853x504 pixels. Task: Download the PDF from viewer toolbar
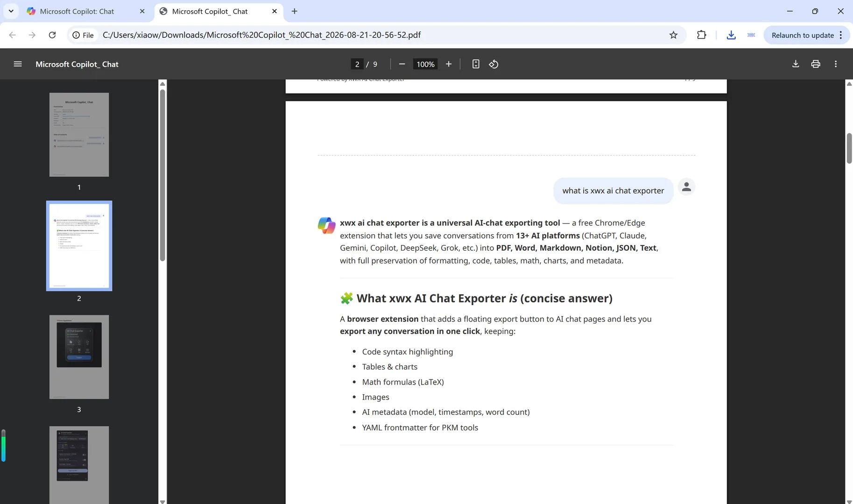796,64
